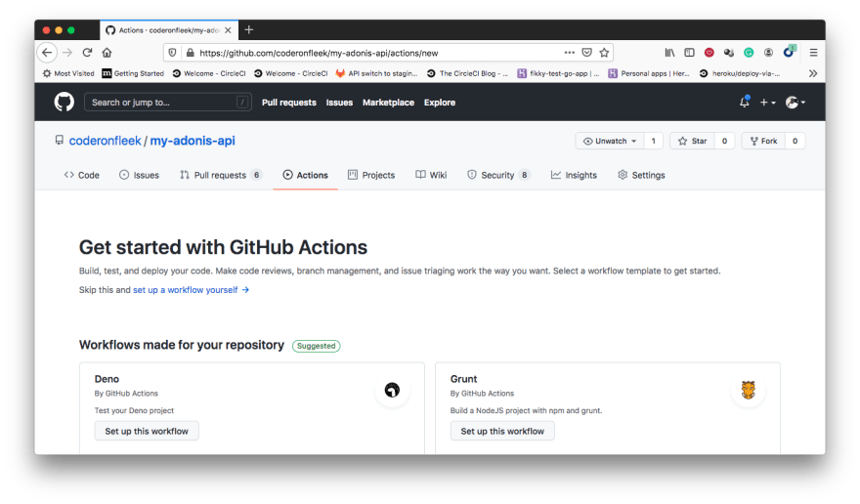The height and width of the screenshot is (504, 860).
Task: Go back with browser back arrow
Action: click(47, 53)
